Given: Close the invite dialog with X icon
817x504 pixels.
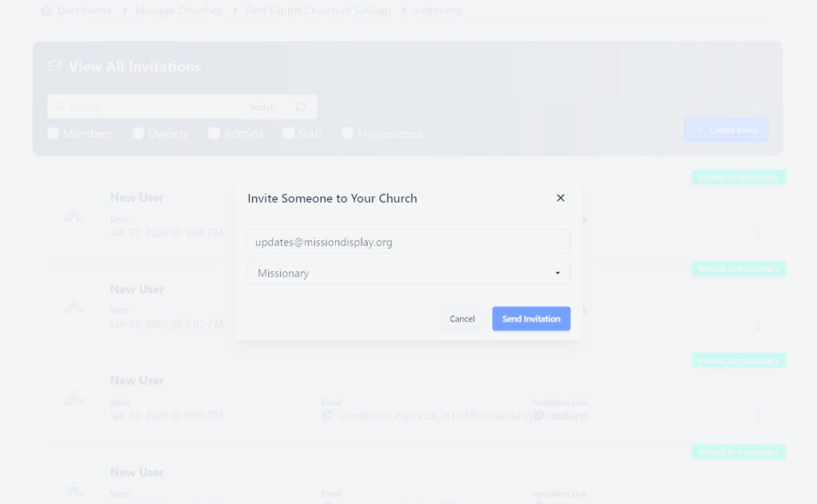Looking at the screenshot, I should tap(560, 198).
